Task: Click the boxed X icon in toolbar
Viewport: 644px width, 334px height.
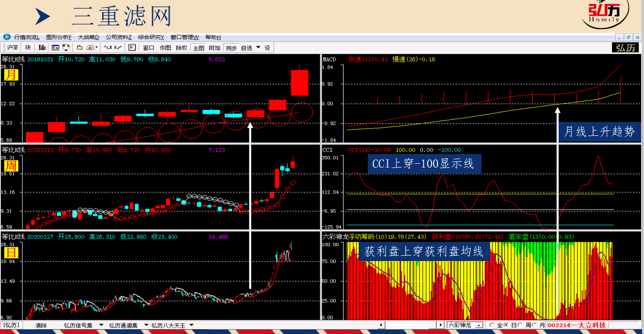Action: pyautogui.click(x=132, y=48)
